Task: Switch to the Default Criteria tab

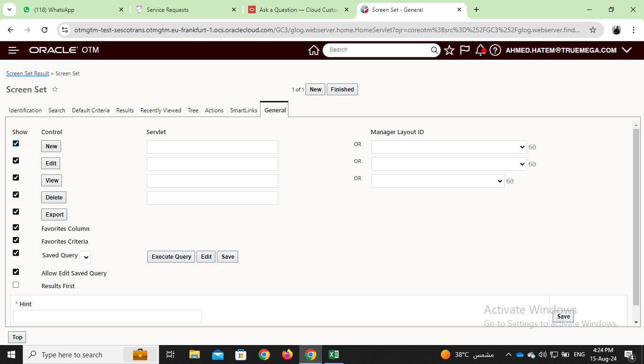Action: pyautogui.click(x=91, y=110)
